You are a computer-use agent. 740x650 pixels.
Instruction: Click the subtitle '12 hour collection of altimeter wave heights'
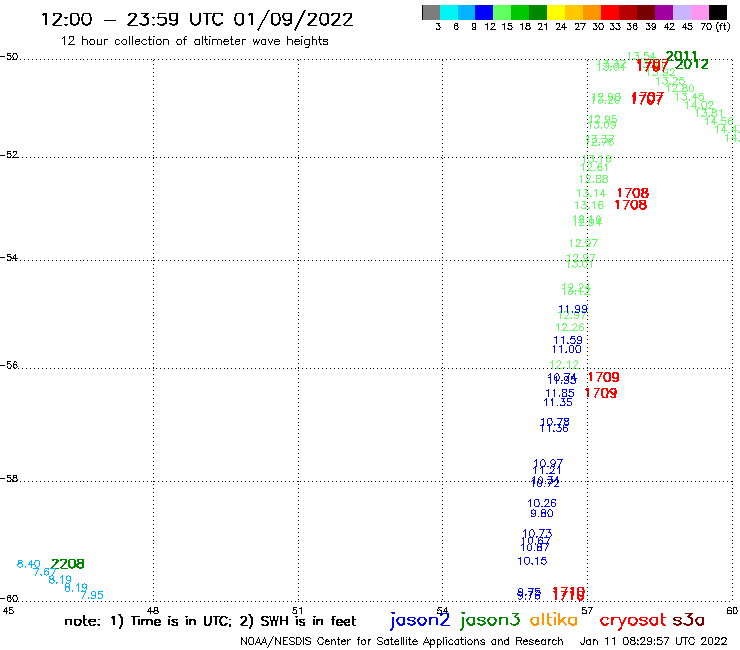coord(194,41)
